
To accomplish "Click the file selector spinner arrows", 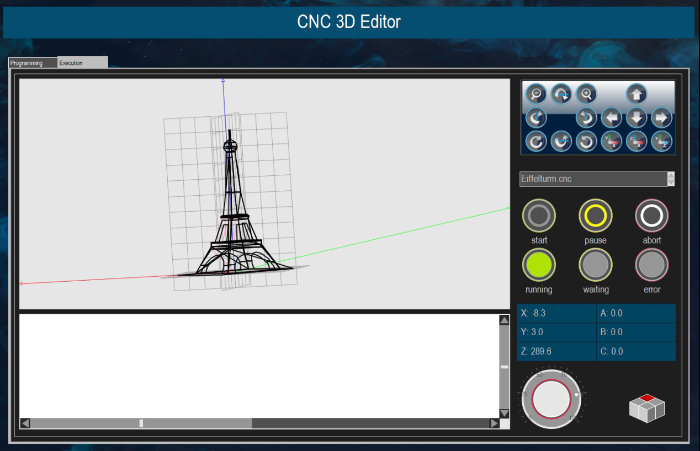I will point(671,179).
